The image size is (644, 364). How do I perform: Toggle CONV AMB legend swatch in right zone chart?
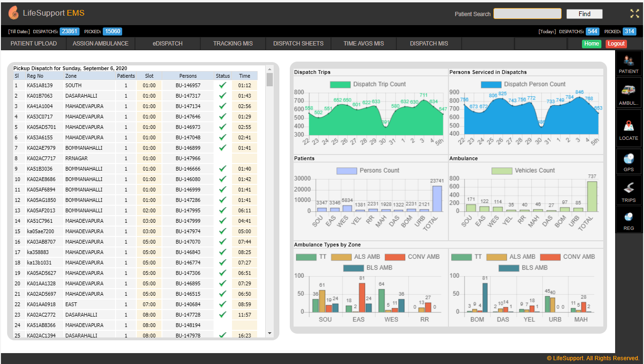click(550, 257)
